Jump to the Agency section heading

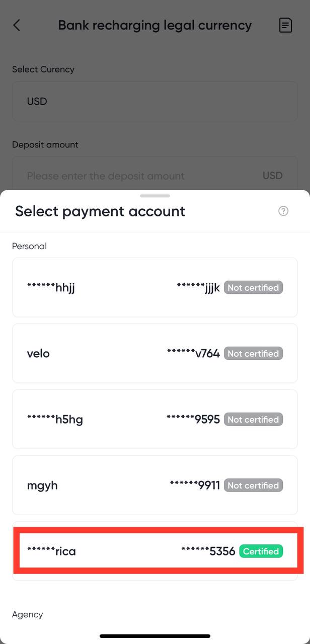click(x=28, y=614)
